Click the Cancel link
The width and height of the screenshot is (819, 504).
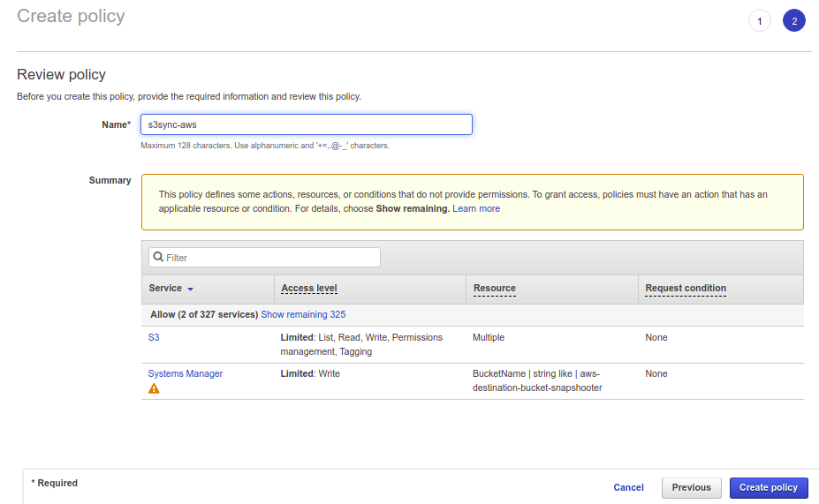(628, 487)
